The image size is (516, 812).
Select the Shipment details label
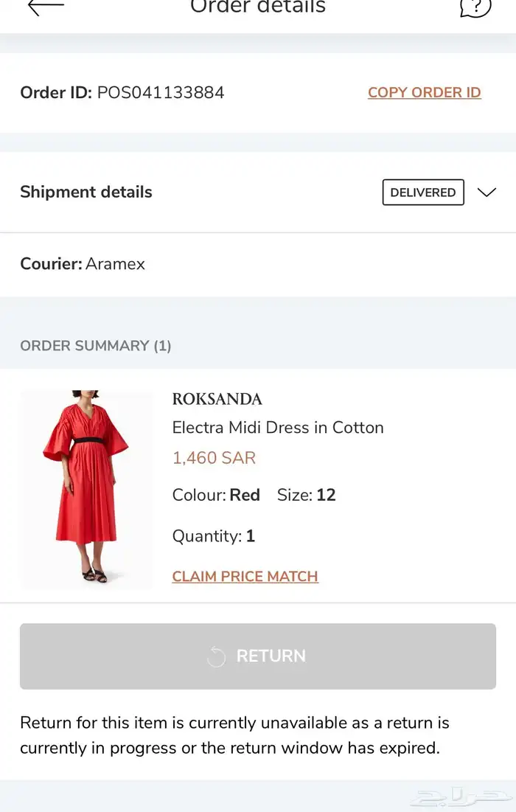[x=86, y=192]
